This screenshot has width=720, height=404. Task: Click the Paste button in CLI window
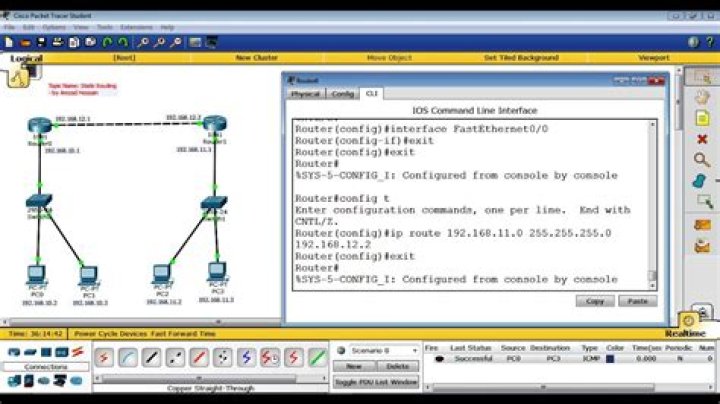tap(637, 301)
